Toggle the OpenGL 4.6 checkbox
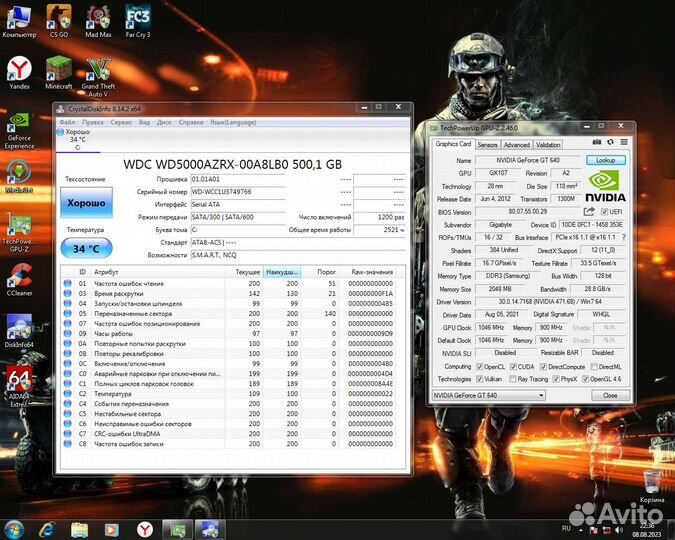675x540 pixels. click(585, 379)
